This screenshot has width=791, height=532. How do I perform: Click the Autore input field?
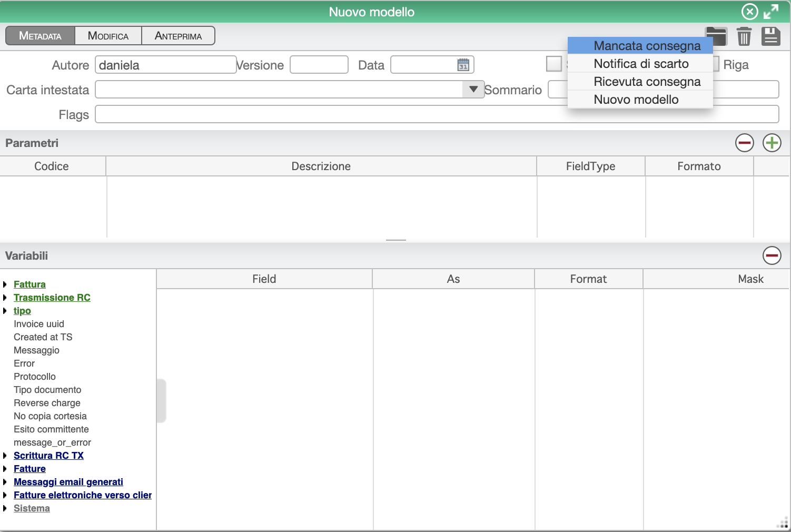[x=165, y=65]
